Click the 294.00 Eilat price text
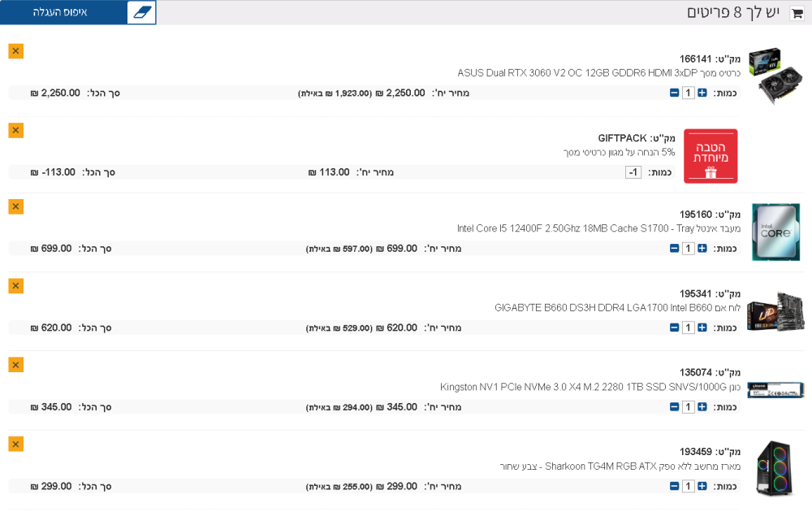Viewport: 812px width, 512px height. [x=339, y=407]
